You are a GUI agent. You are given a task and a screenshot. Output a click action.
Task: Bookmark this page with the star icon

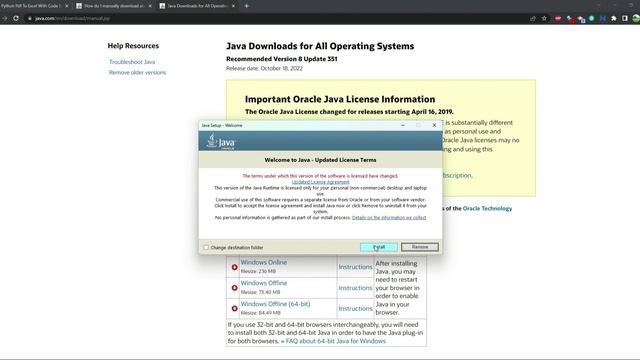point(544,18)
